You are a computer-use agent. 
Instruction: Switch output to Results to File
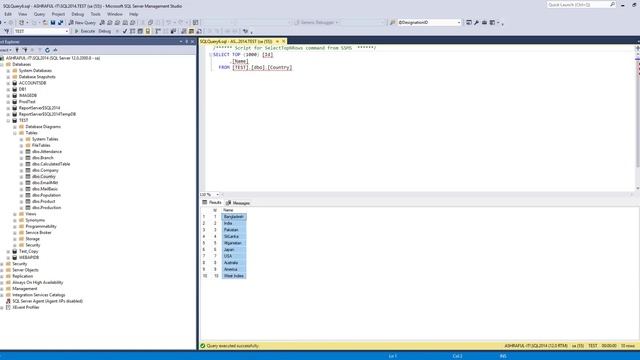click(x=199, y=31)
